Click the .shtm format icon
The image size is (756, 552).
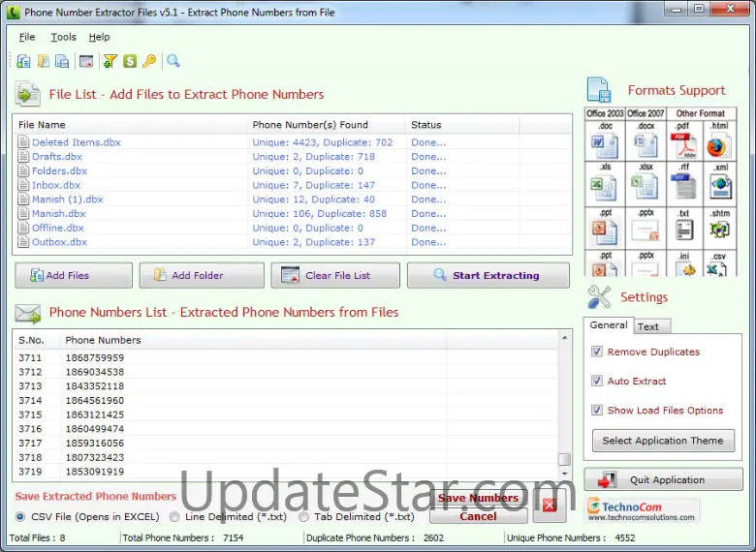coord(719,230)
